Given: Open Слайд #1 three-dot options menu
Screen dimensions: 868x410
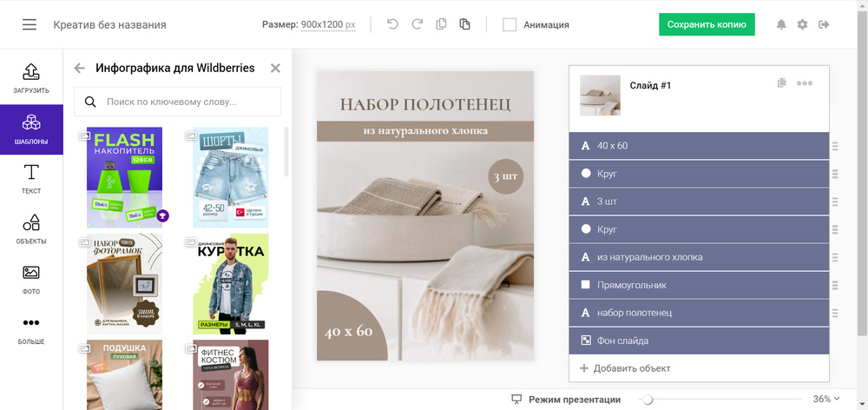Looking at the screenshot, I should click(x=805, y=83).
